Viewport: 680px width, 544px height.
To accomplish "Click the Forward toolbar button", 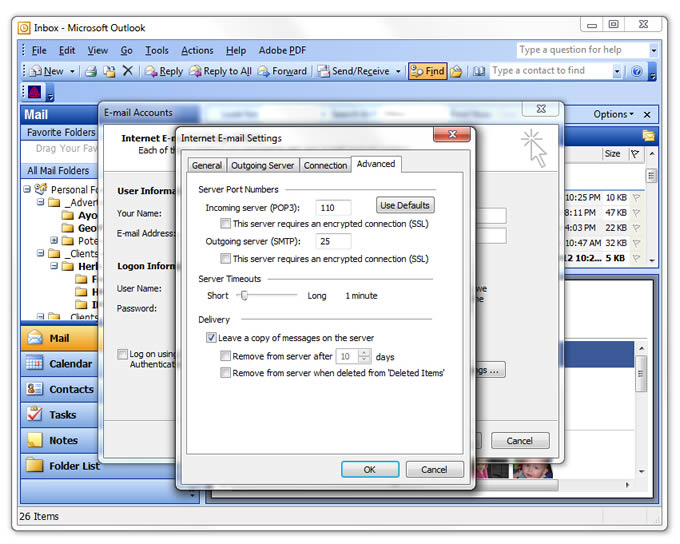I will tap(282, 71).
